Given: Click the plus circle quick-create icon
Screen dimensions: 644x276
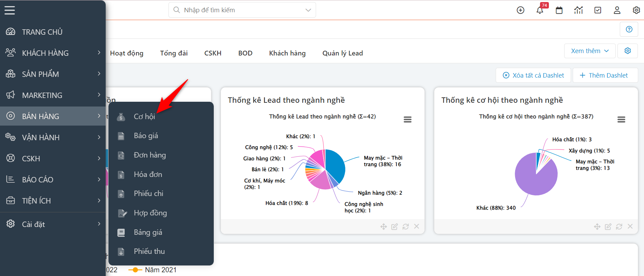Looking at the screenshot, I should [x=521, y=10].
